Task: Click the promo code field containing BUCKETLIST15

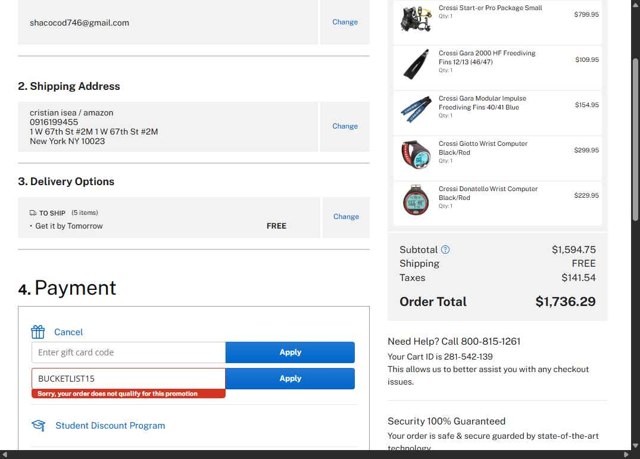Action: (128, 379)
